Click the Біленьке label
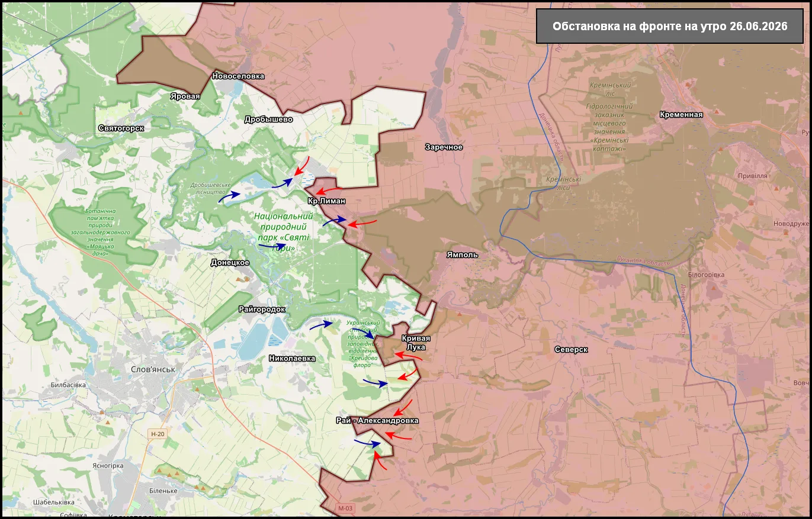 (x=163, y=491)
